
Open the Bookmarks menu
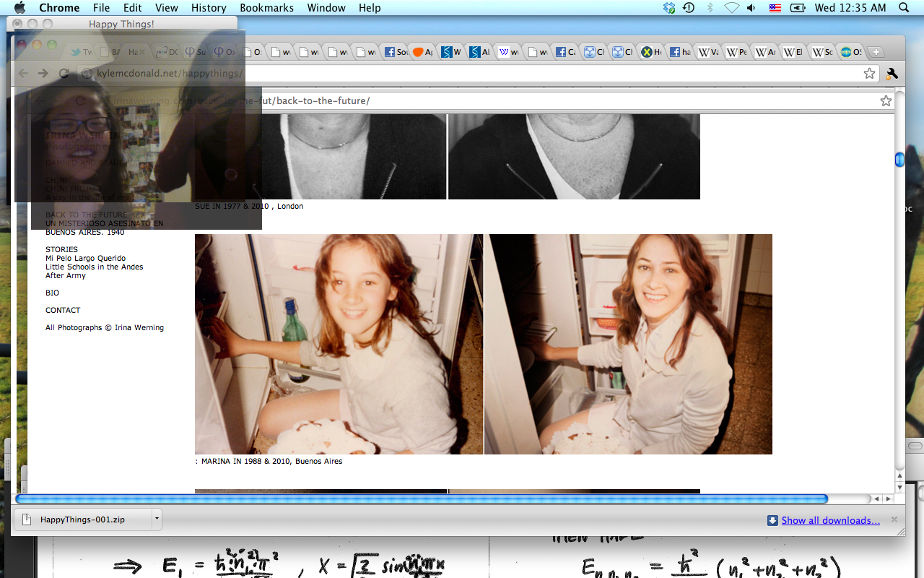[266, 8]
